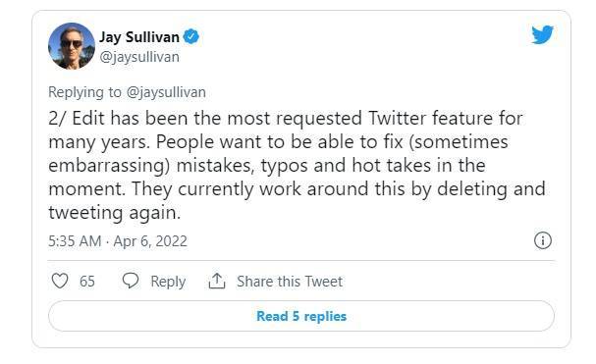
Task: Open Jay Sullivan's profile avatar photo
Action: tap(72, 46)
